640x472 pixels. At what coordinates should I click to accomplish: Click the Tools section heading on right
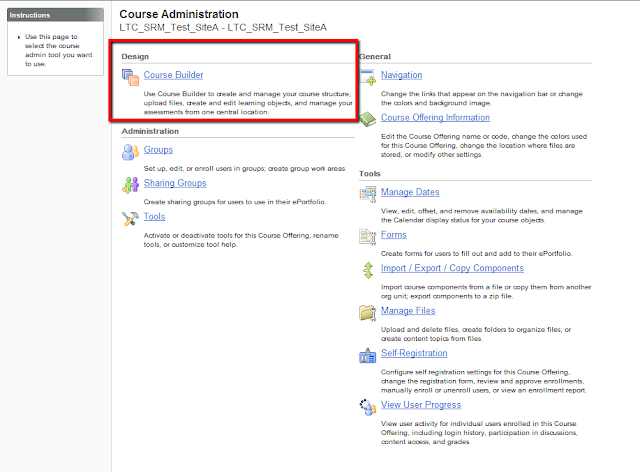(x=369, y=174)
